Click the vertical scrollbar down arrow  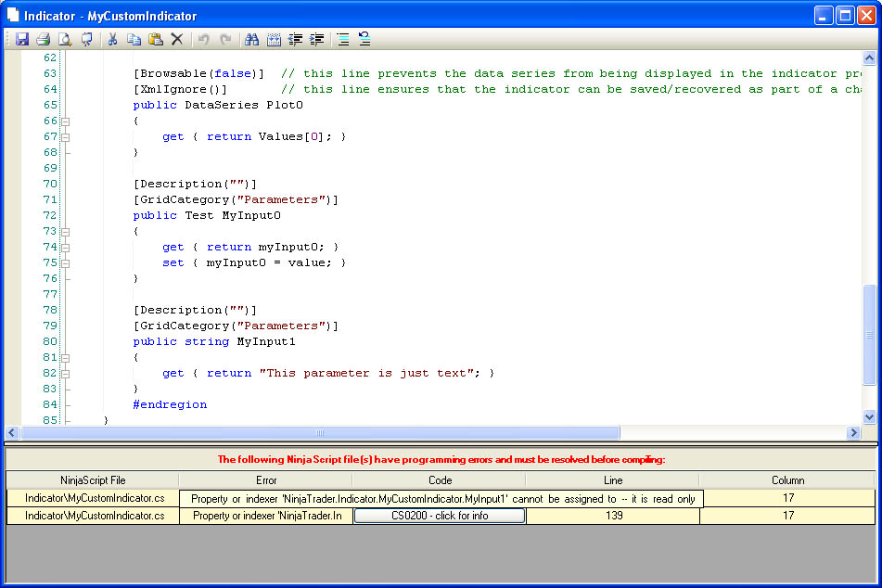coord(869,417)
